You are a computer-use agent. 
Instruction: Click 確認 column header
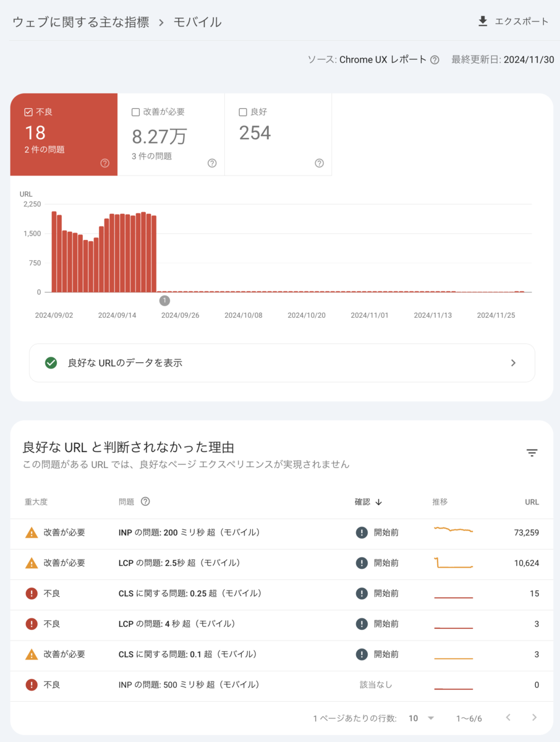click(362, 502)
